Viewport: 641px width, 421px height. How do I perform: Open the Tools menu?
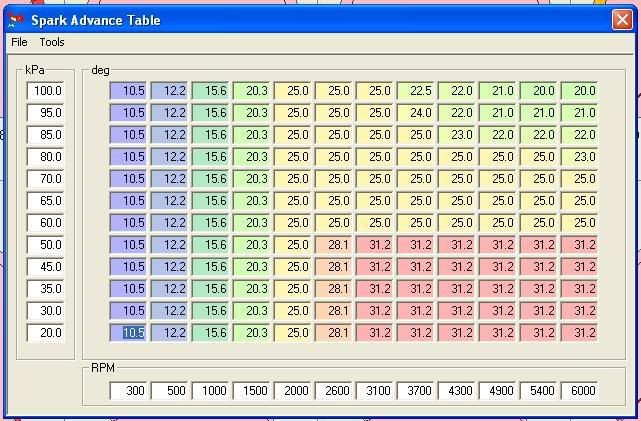(x=51, y=42)
